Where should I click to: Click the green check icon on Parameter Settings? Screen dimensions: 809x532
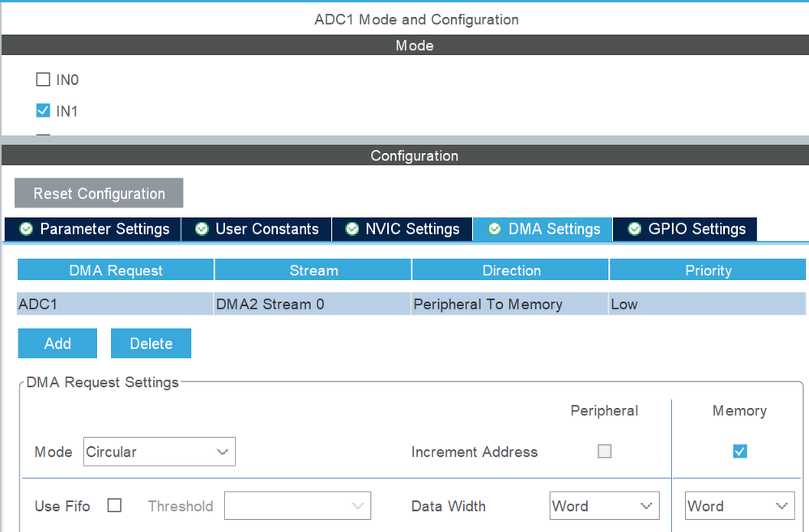click(27, 229)
